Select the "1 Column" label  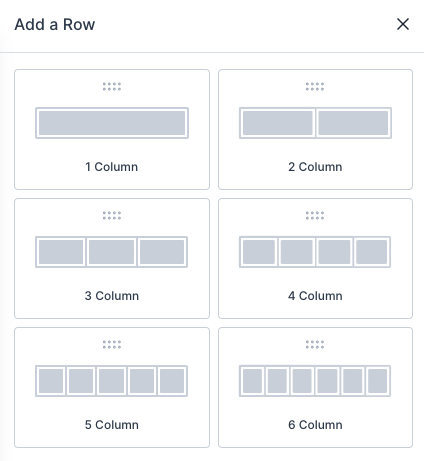(x=111, y=167)
